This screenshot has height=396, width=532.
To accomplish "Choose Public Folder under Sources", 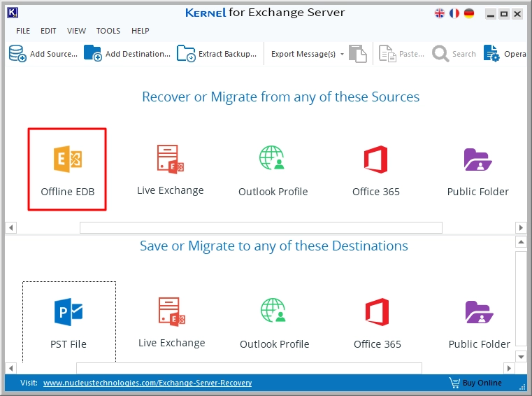I will [x=477, y=172].
